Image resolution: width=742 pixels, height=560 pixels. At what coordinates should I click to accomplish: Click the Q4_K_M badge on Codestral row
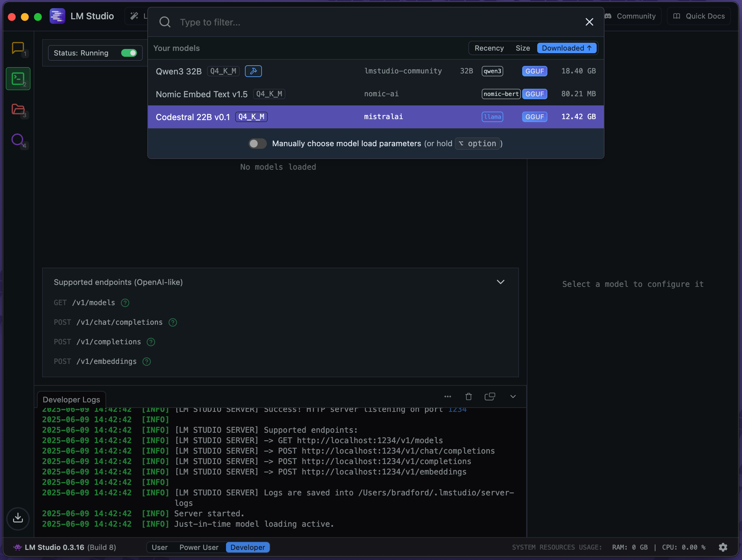(251, 117)
